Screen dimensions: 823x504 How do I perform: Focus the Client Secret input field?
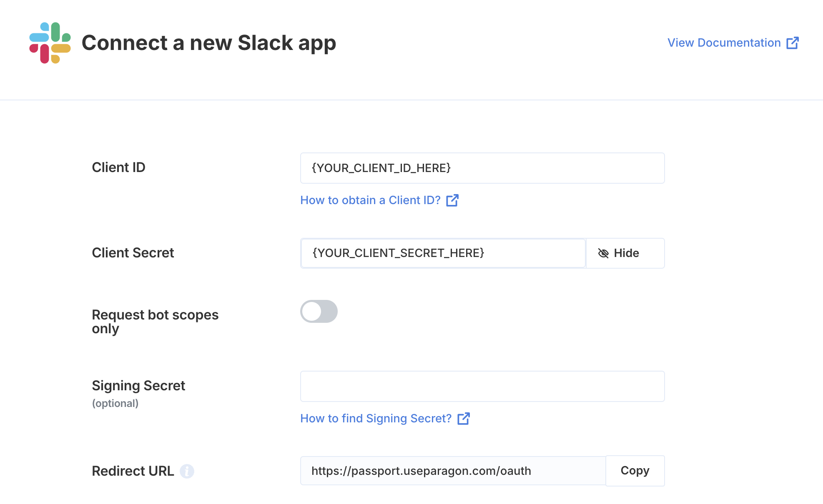pyautogui.click(x=443, y=253)
